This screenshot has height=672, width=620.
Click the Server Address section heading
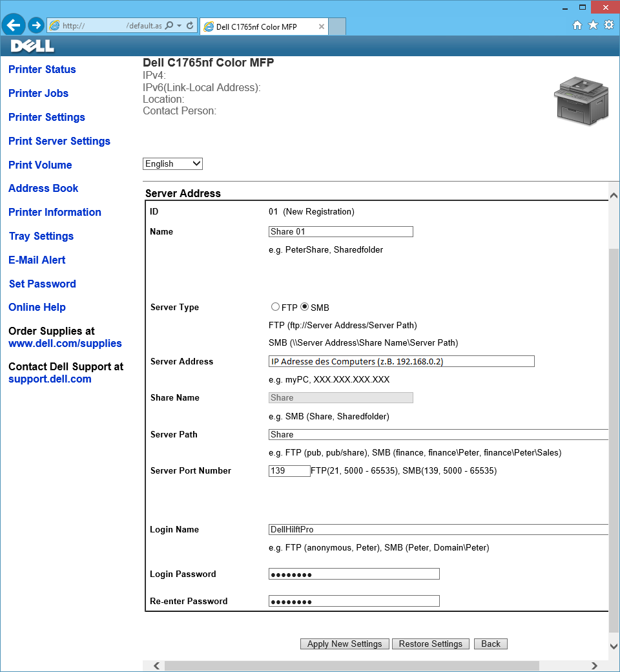[x=183, y=194]
